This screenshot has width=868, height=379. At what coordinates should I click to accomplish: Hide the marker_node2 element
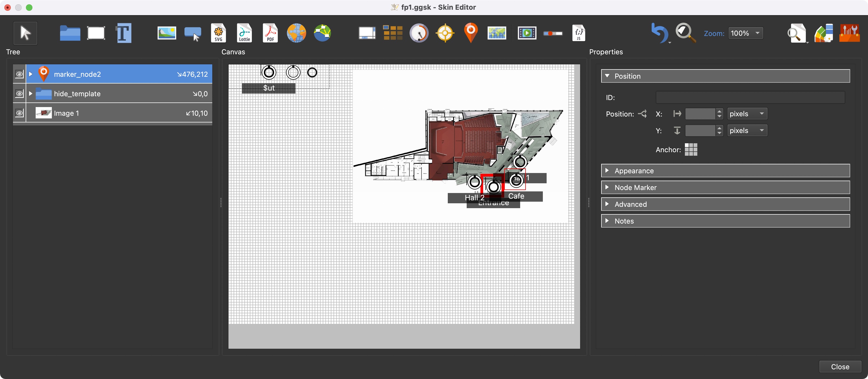[x=19, y=74]
